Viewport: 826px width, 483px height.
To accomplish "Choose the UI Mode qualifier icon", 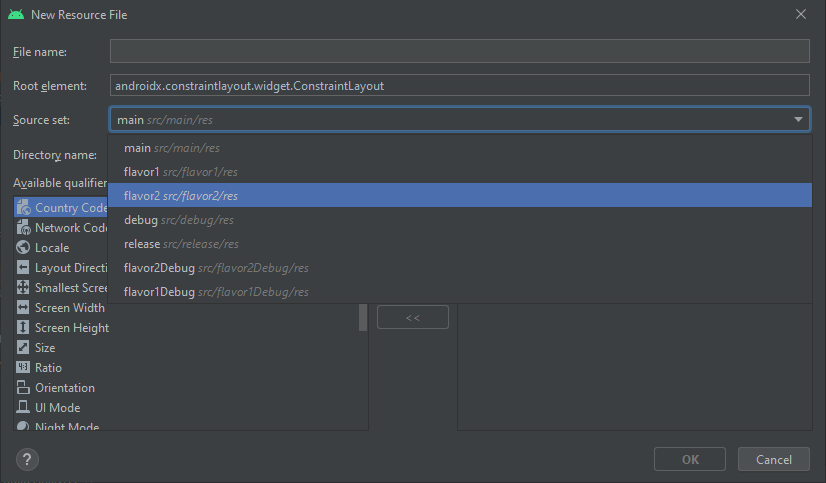I will (23, 407).
